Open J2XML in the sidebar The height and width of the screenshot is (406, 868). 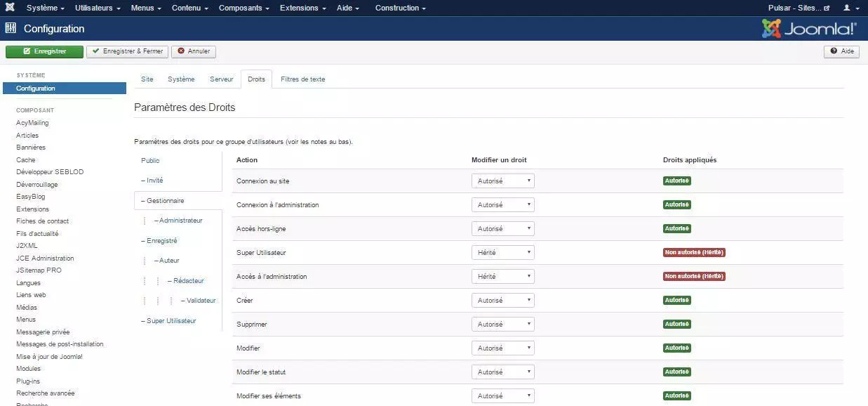pyautogui.click(x=27, y=246)
